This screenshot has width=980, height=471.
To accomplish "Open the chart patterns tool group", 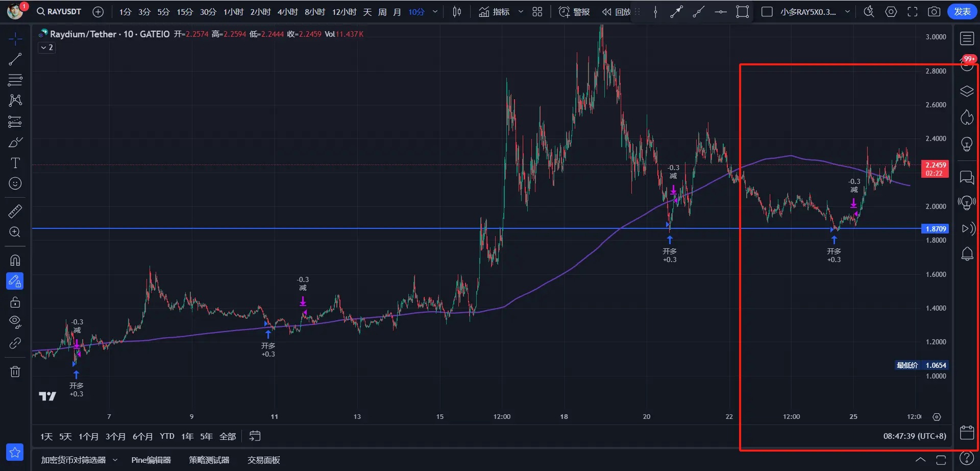I will pos(15,100).
